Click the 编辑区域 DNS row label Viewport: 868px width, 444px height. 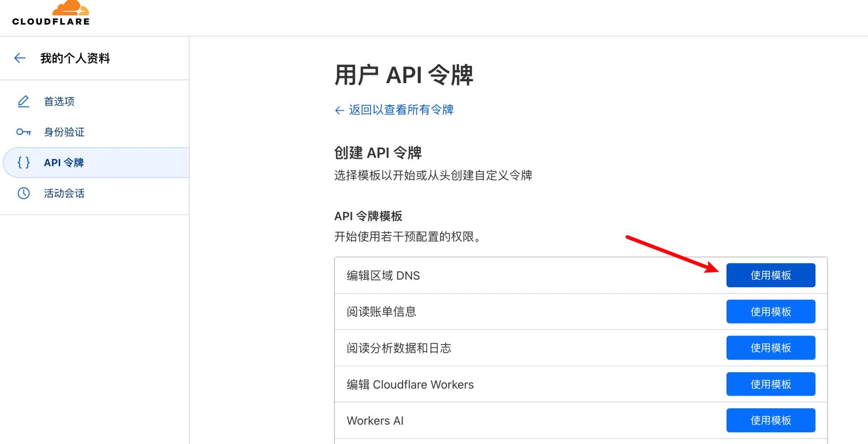point(383,276)
